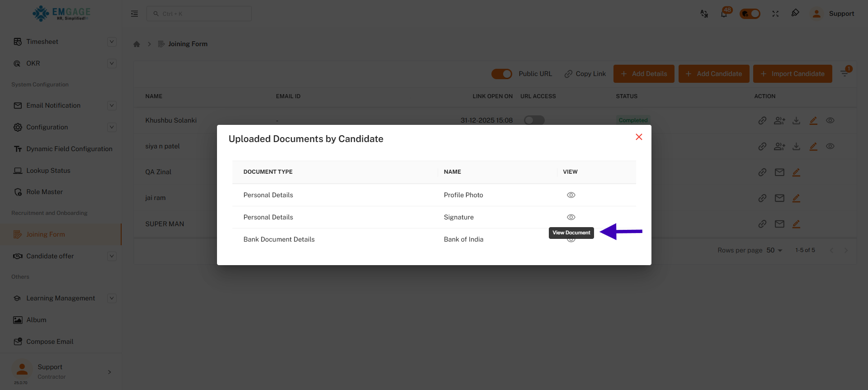Expand the Configuration chevron
Viewport: 868px width, 390px height.
click(112, 127)
